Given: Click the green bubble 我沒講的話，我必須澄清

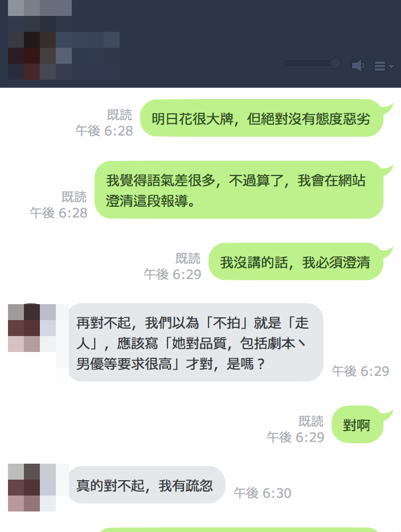Looking at the screenshot, I should pos(296,261).
